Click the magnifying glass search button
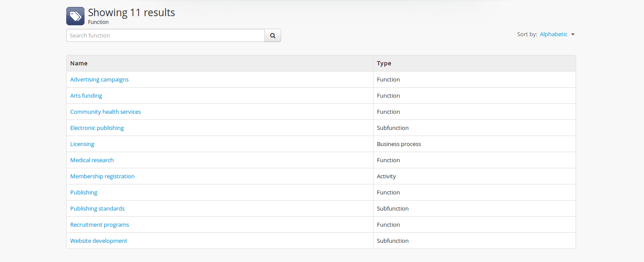644x262 pixels. pyautogui.click(x=273, y=36)
